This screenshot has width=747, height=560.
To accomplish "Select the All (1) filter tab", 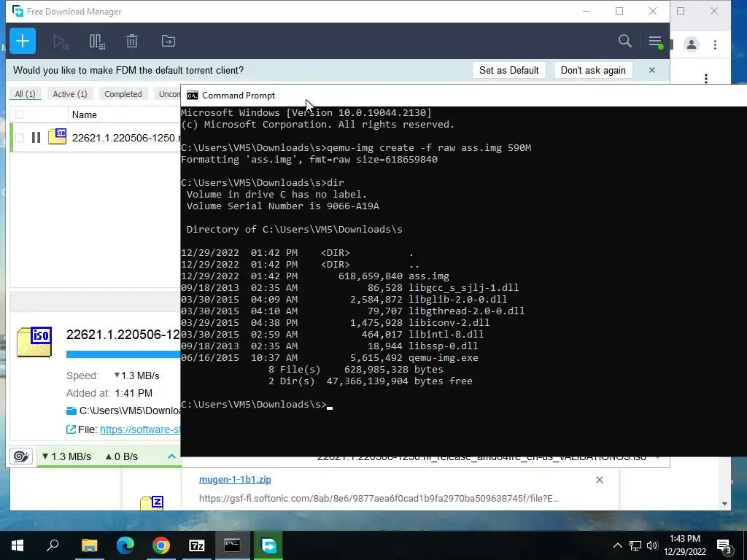I will tap(26, 94).
